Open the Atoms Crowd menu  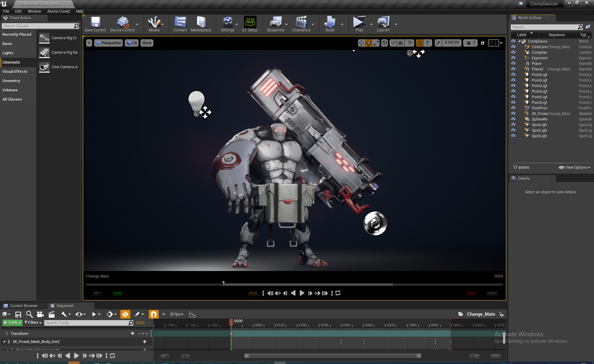pos(58,11)
